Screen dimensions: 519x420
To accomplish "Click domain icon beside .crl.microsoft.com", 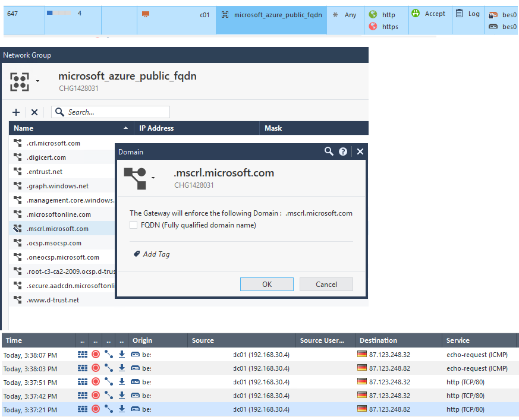I will coord(18,143).
